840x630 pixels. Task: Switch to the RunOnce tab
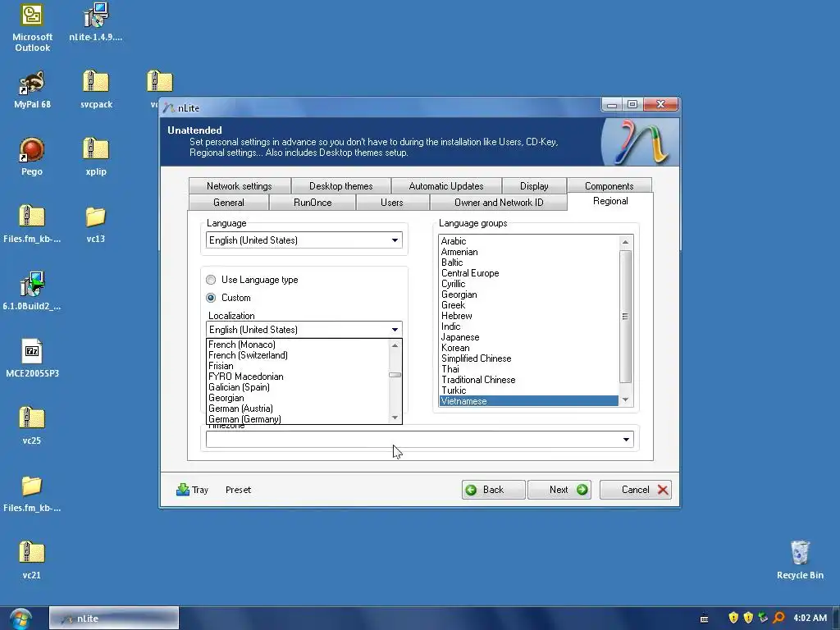click(x=313, y=203)
